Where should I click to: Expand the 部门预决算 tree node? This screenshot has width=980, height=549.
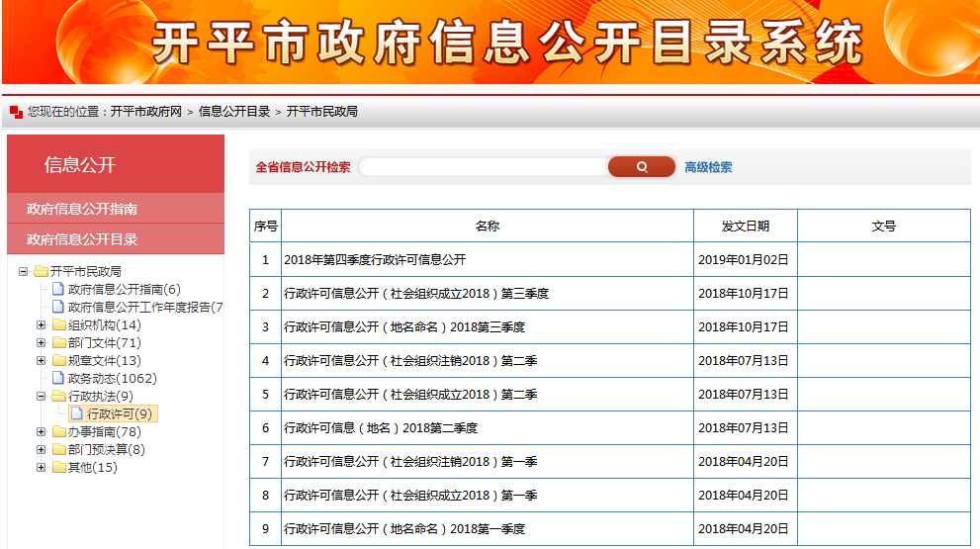[41, 449]
